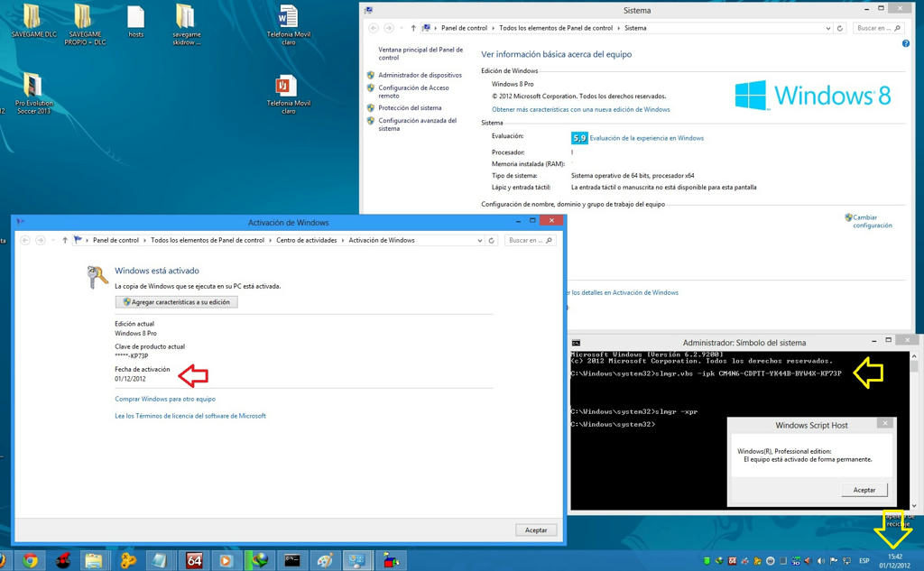Click the help question mark in Sistema

906,43
